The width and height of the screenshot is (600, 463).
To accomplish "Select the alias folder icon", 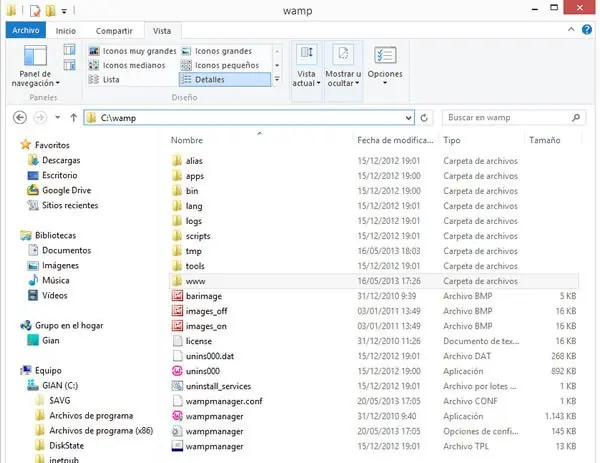I will click(177, 161).
